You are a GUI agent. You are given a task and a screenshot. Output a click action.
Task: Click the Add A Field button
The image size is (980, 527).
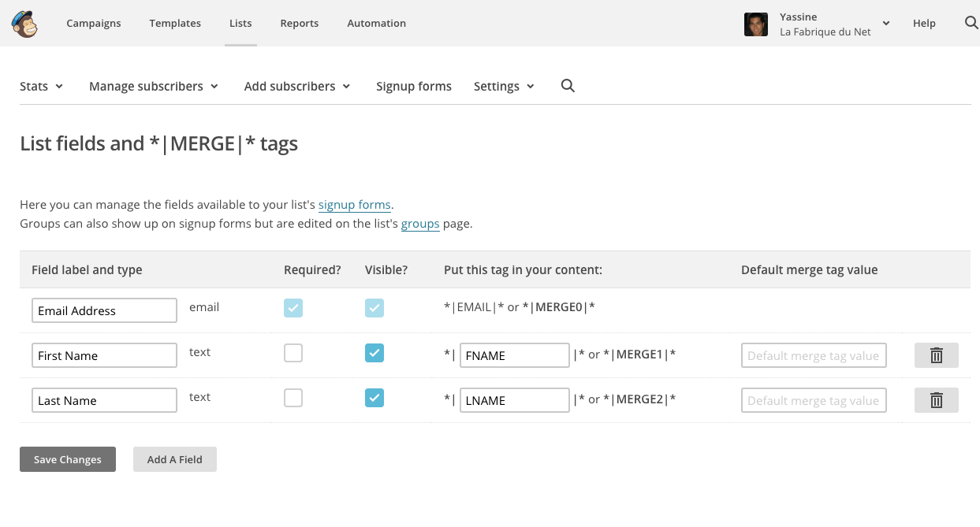click(x=175, y=459)
